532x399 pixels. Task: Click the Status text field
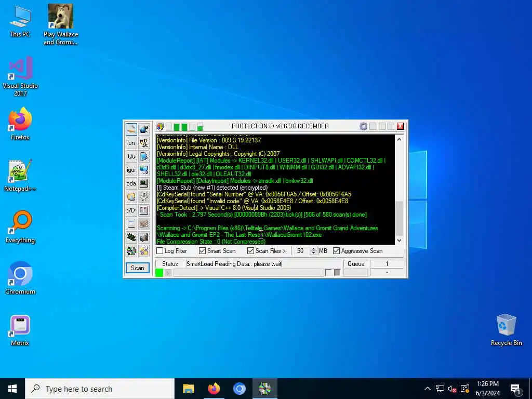point(263,263)
